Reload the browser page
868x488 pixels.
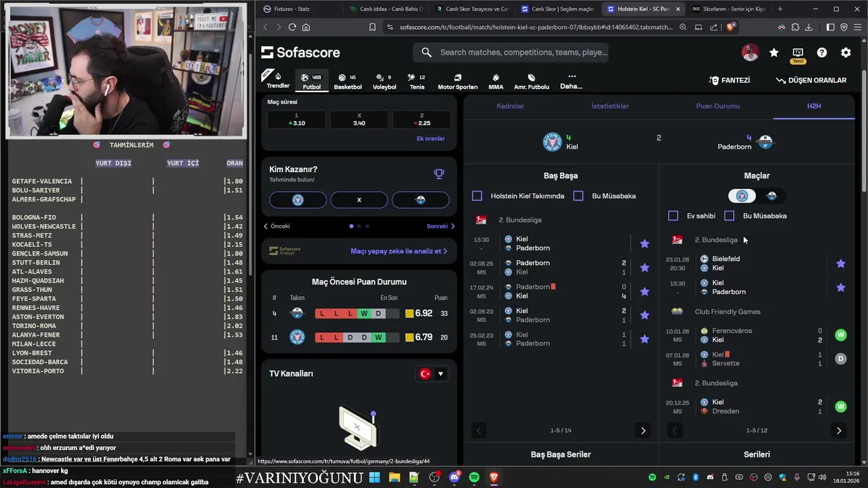point(292,27)
